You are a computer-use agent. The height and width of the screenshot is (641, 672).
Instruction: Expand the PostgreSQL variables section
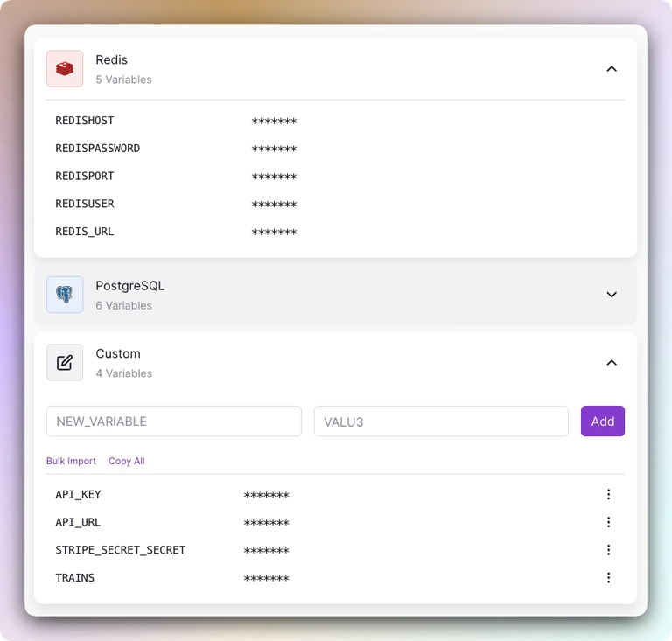[x=612, y=295]
